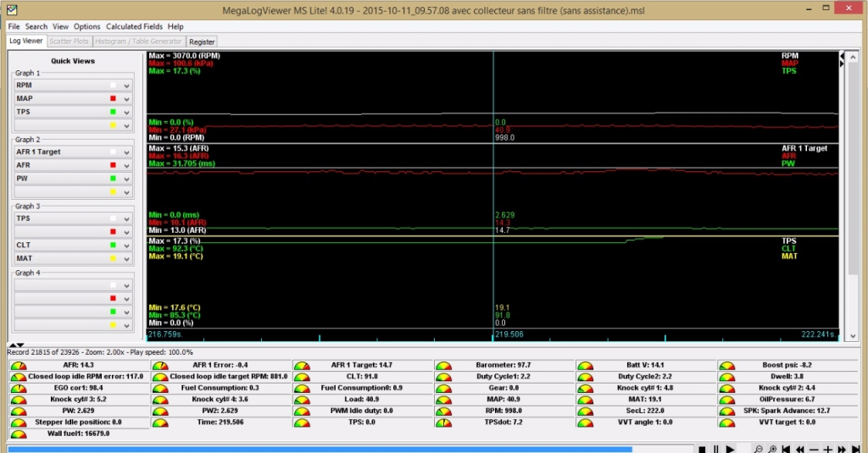This screenshot has height=453, width=868.
Task: Click the gauge icon beside AFR 1 Error: -0.4
Action: tap(160, 366)
